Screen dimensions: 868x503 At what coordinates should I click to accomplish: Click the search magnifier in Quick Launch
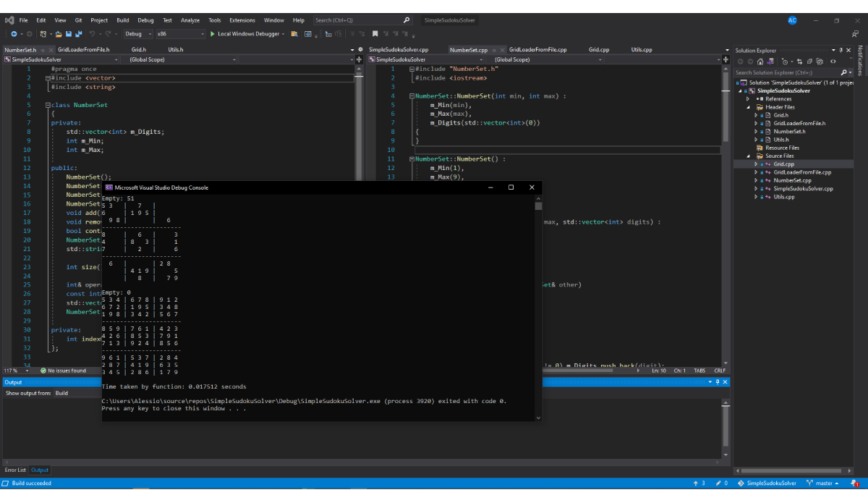(x=407, y=20)
